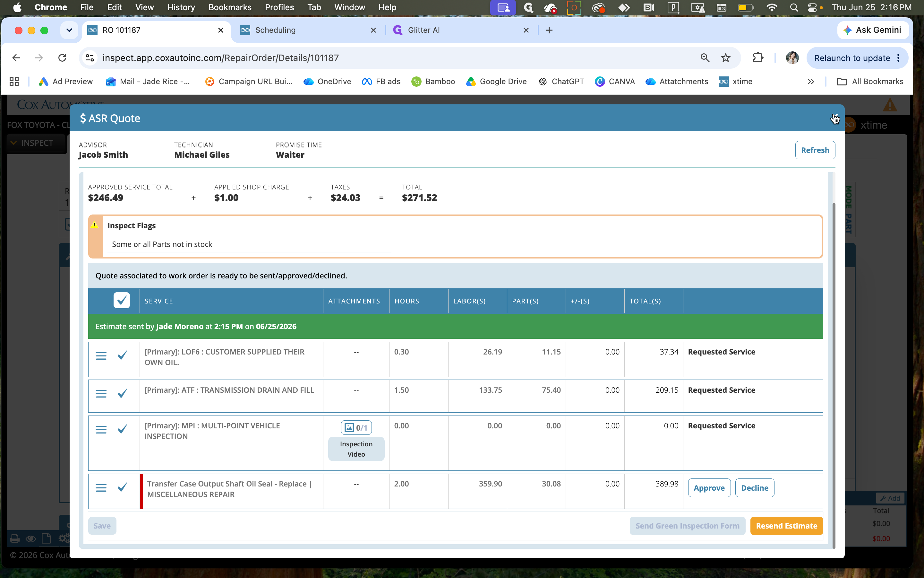Click the drag handle on Transfer Case row
The height and width of the screenshot is (578, 924).
coord(101,488)
